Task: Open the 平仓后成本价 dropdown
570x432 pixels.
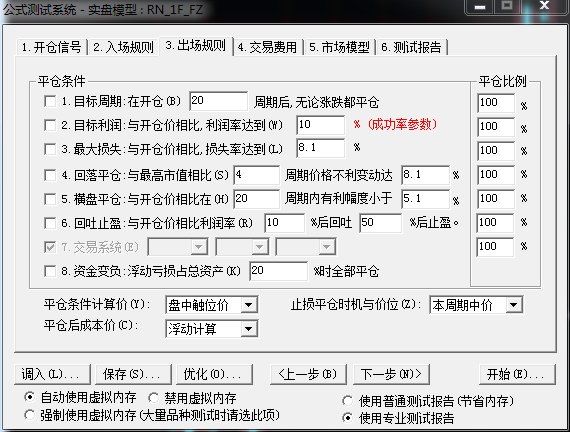Action: click(212, 329)
